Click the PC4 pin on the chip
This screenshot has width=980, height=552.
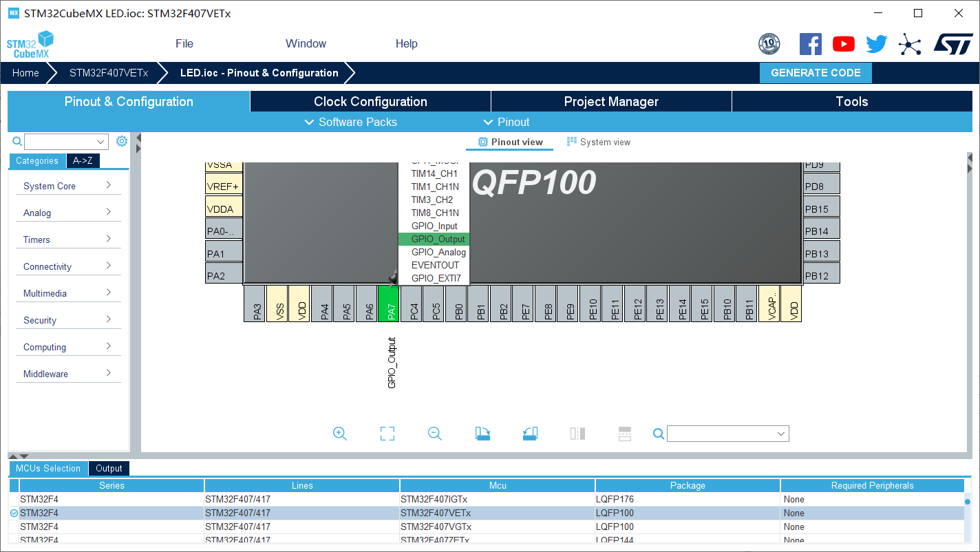coord(412,304)
